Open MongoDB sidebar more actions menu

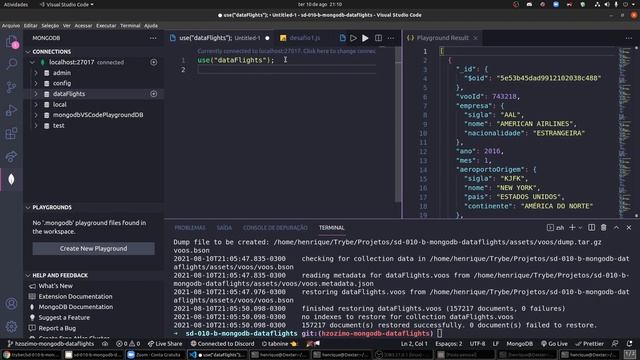coord(153,38)
